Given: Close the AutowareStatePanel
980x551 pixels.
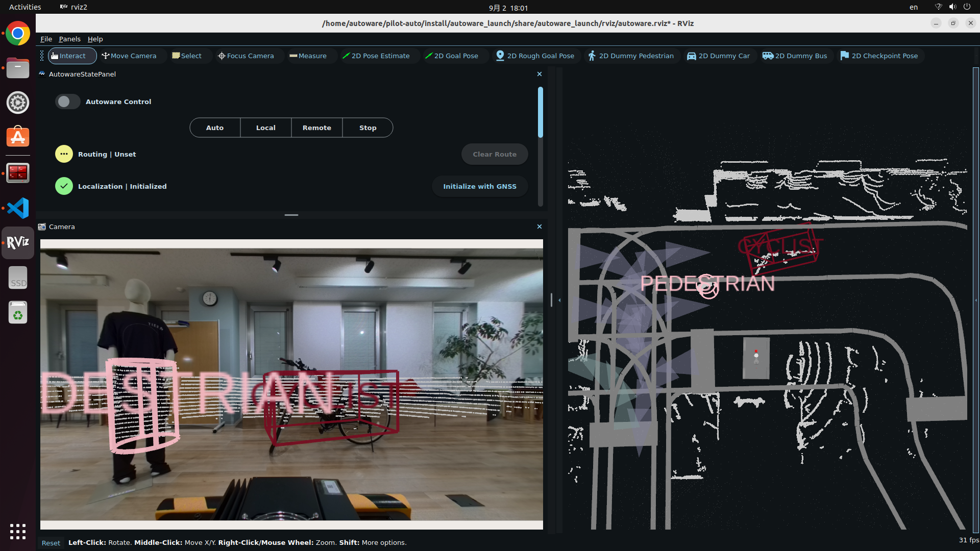Looking at the screenshot, I should click(x=540, y=74).
